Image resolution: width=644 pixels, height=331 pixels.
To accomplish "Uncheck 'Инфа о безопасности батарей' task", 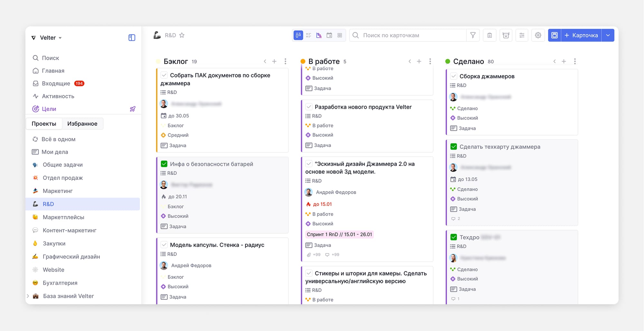I will click(x=164, y=164).
